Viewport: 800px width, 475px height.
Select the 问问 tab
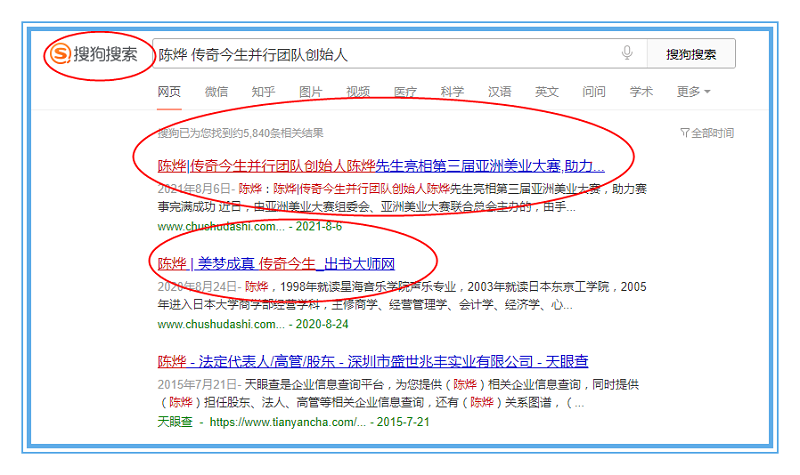coord(594,92)
